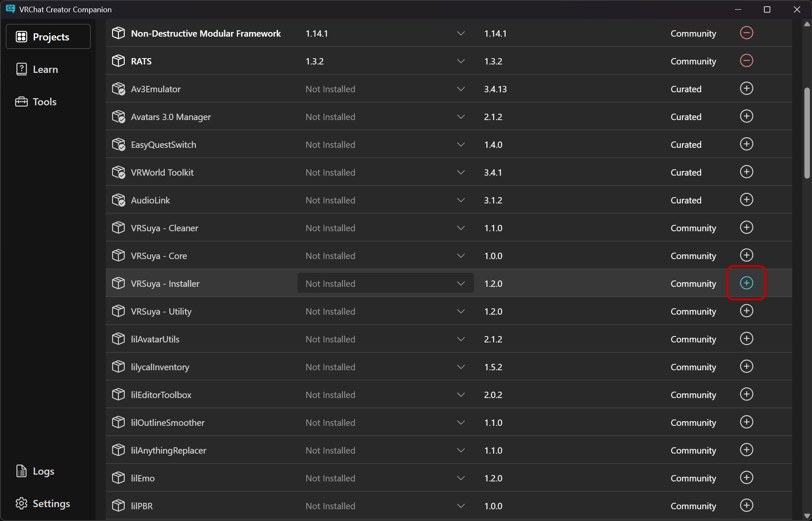This screenshot has height=521, width=812.
Task: Select the lilEditorToolbox package name
Action: coord(161,395)
